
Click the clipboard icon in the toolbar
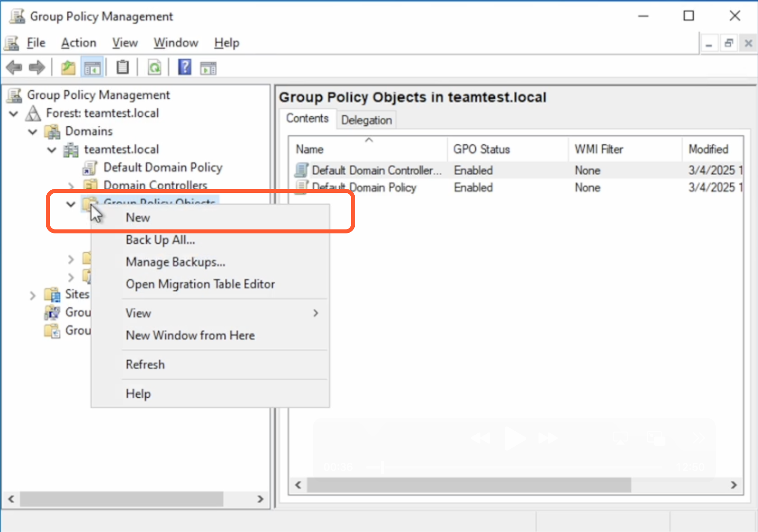click(123, 68)
